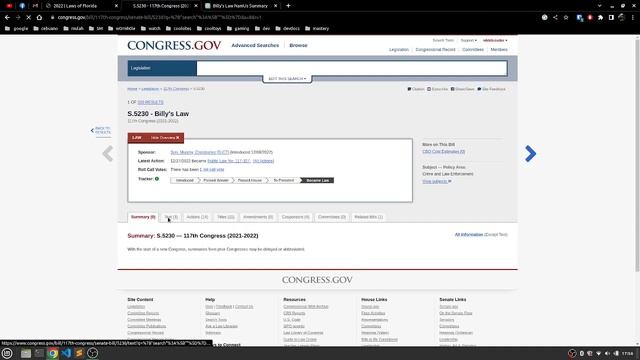This screenshot has height=360, width=640.
Task: Click the Site Feedback icon link
Action: point(491,89)
